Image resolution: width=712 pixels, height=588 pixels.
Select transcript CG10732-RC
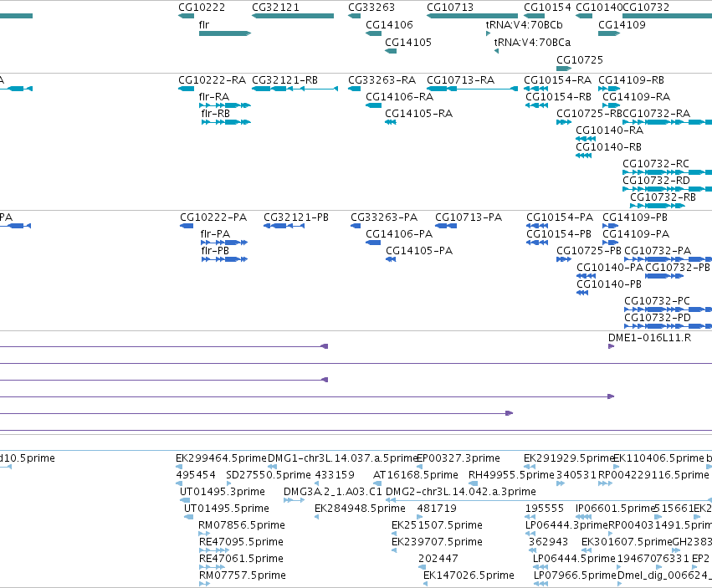(x=656, y=164)
